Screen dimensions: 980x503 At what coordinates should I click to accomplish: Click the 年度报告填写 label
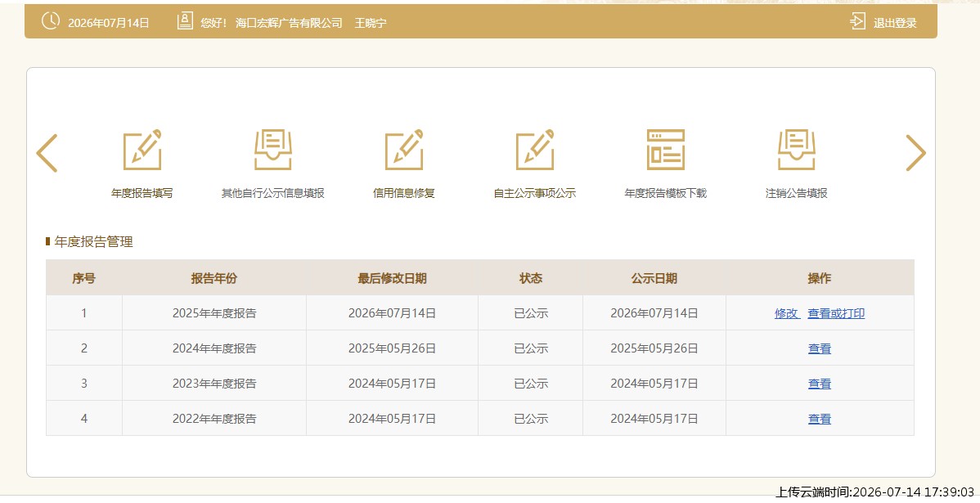click(x=142, y=193)
